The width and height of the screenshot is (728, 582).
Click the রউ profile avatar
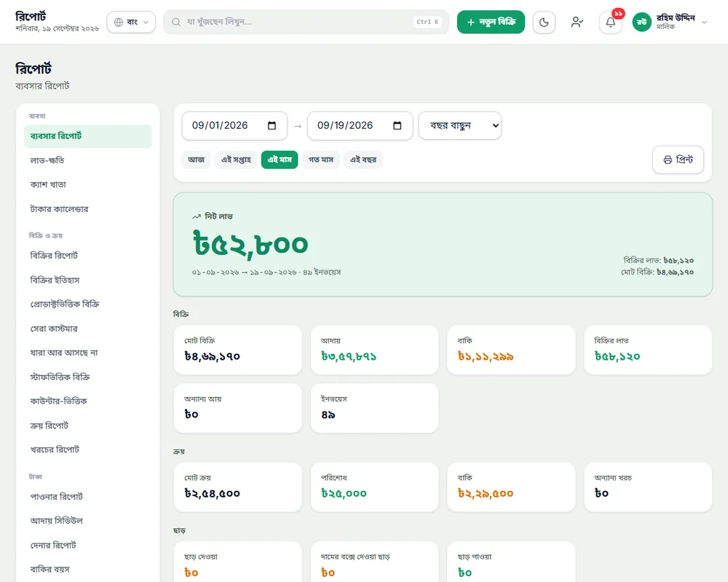(x=641, y=23)
